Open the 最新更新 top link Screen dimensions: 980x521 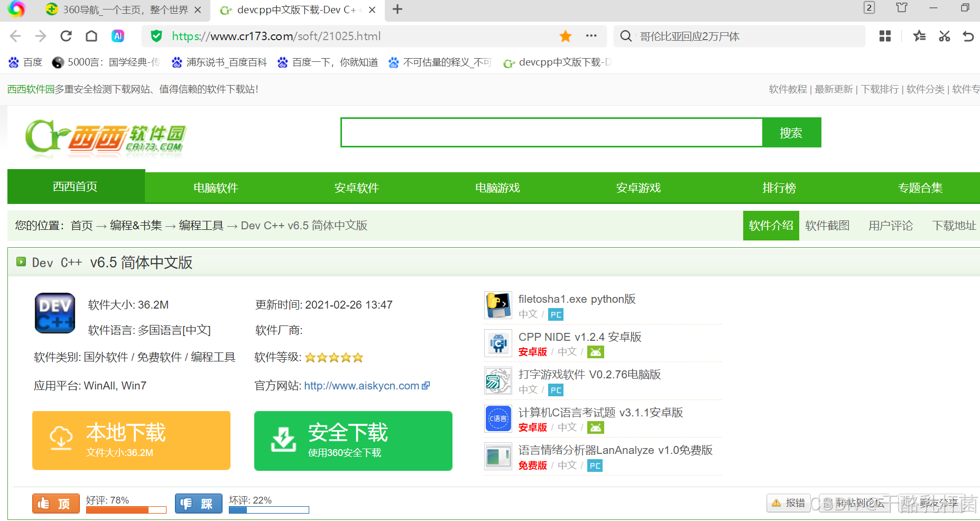point(834,89)
